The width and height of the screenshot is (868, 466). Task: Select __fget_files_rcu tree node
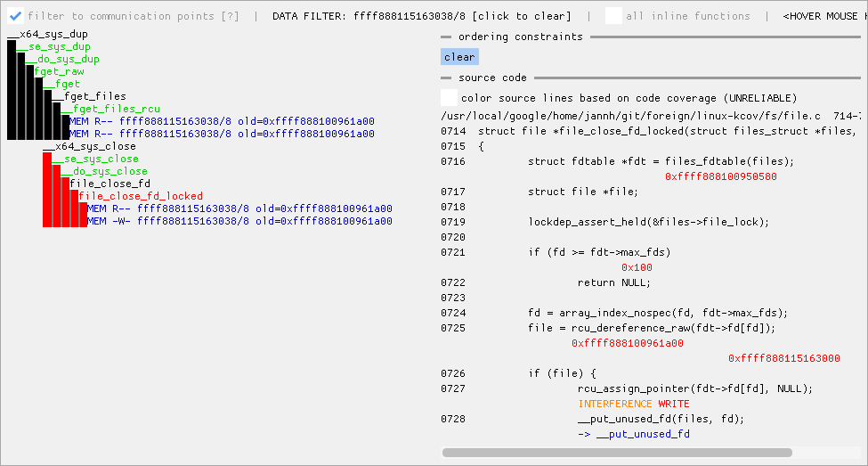(110, 109)
